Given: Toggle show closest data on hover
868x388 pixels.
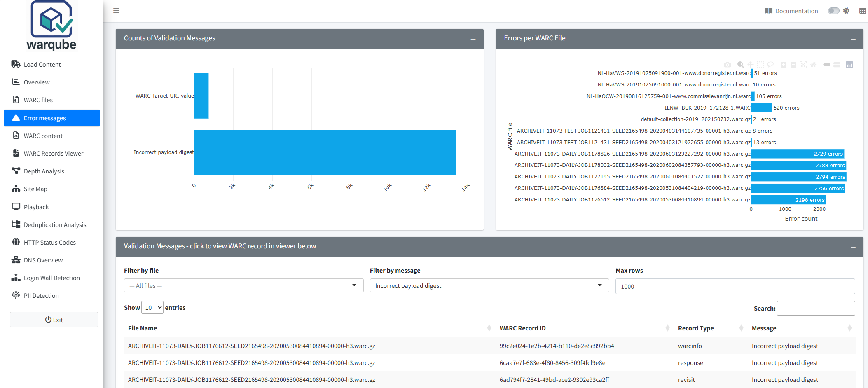Looking at the screenshot, I should (x=826, y=65).
